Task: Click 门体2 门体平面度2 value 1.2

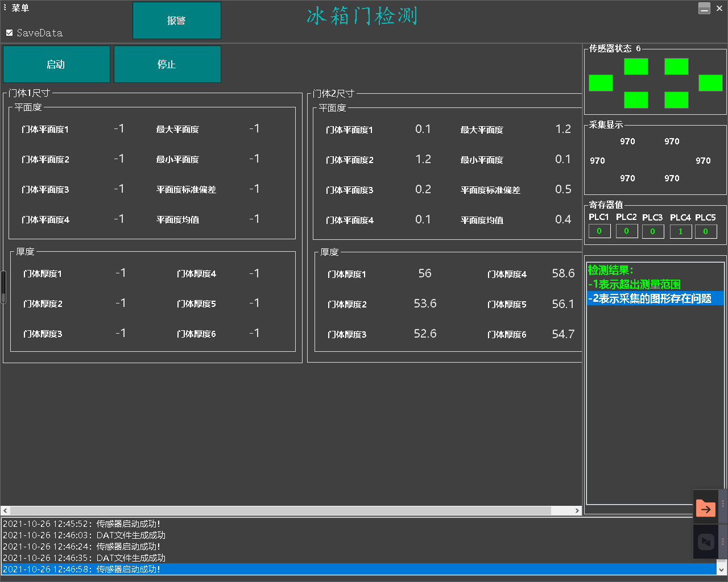Action: pos(423,159)
